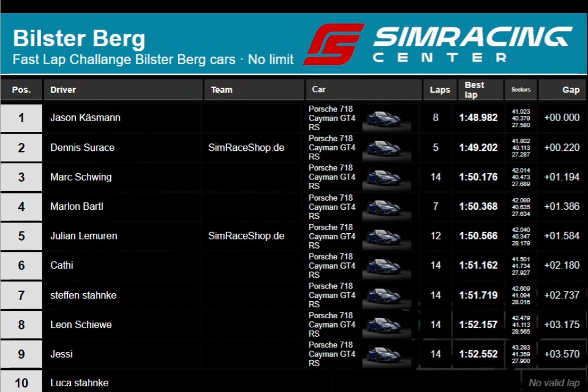Click gap value +03.570
This screenshot has height=392, width=588.
pyautogui.click(x=562, y=354)
